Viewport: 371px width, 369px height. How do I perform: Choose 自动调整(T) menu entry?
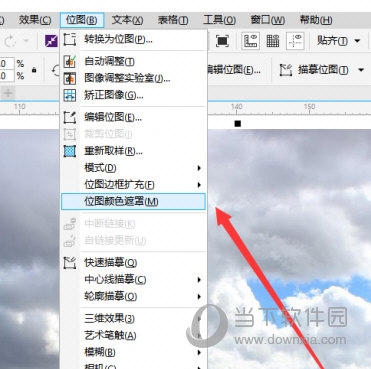point(134,61)
